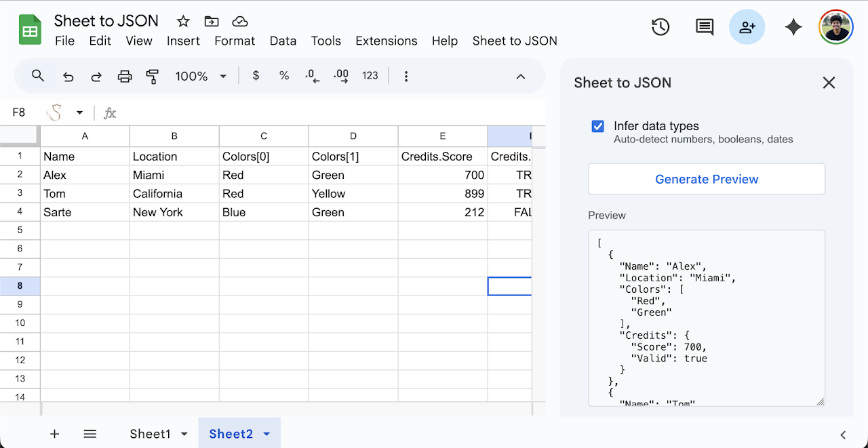Open the Extensions menu
This screenshot has width=868, height=448.
tap(387, 41)
